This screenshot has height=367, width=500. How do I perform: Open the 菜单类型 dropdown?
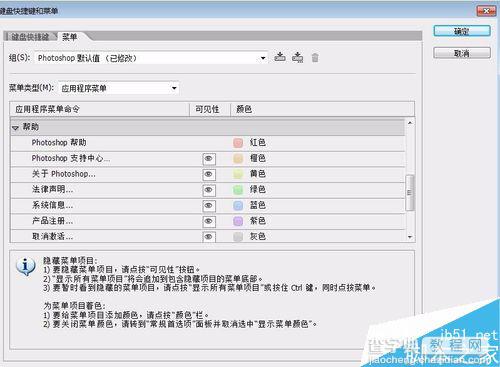pyautogui.click(x=119, y=88)
